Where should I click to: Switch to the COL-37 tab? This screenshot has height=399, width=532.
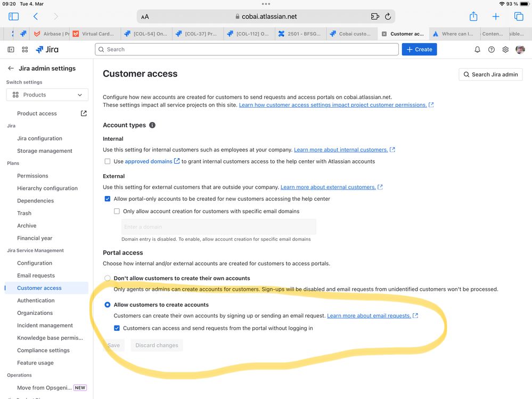click(198, 34)
